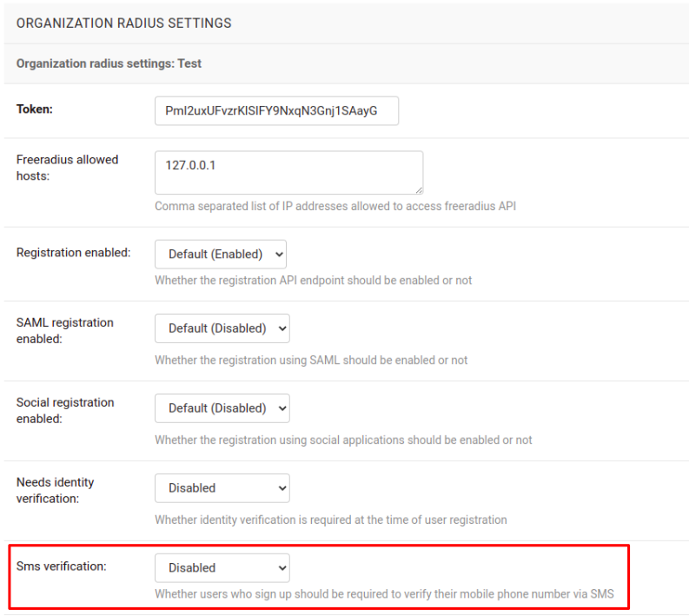Viewport: 689px width, 616px height.
Task: Open the Registration enabled dropdown
Action: (x=220, y=254)
